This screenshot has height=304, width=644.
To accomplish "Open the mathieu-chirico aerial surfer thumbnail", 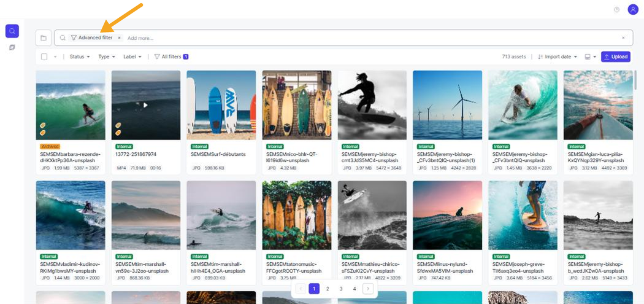I will point(372,215).
